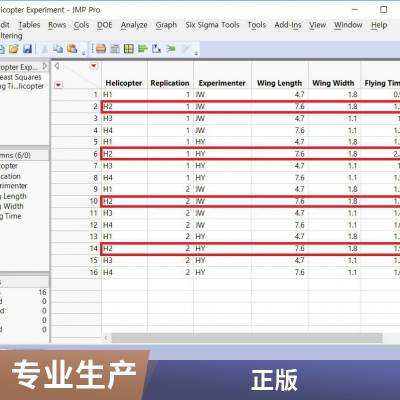Open the DOE menu
This screenshot has height=400, width=400.
(105, 25)
